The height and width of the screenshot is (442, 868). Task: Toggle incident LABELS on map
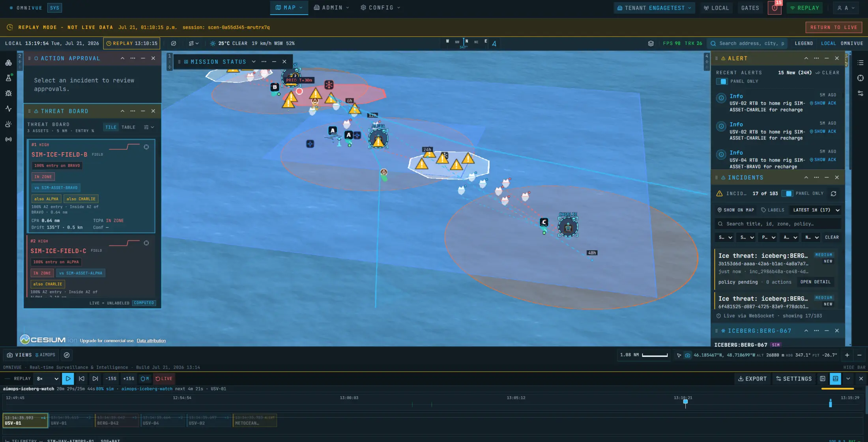773,210
